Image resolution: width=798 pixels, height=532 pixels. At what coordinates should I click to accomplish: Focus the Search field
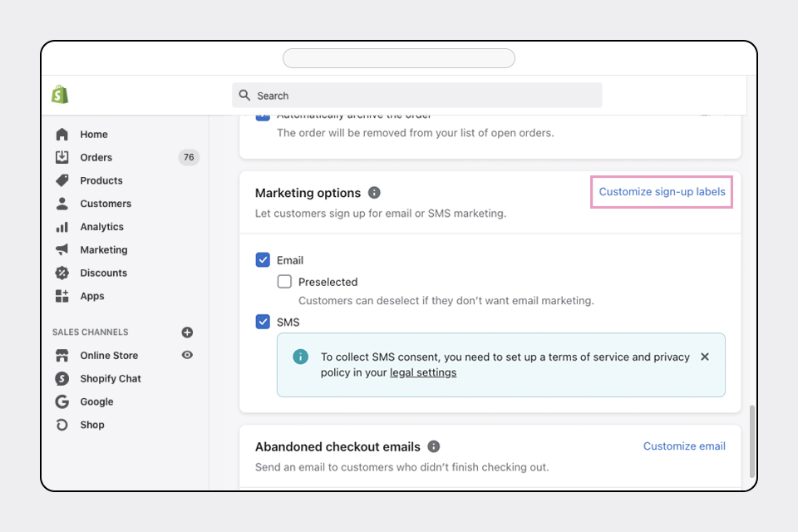tap(416, 96)
